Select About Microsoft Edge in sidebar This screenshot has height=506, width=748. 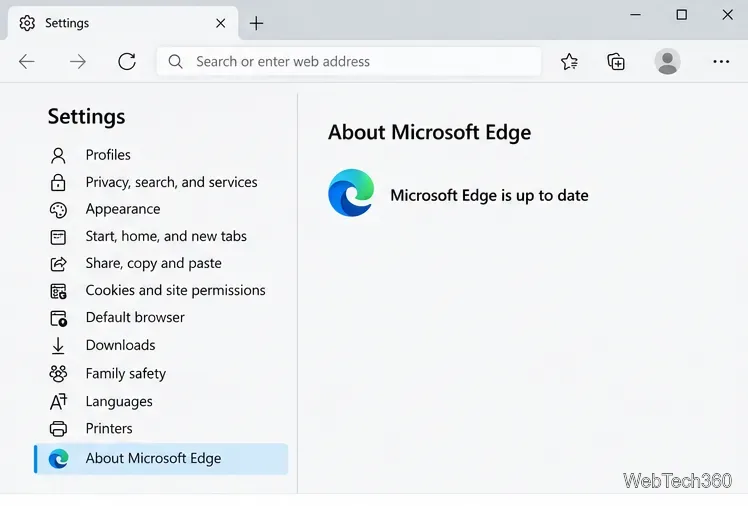[x=161, y=459]
